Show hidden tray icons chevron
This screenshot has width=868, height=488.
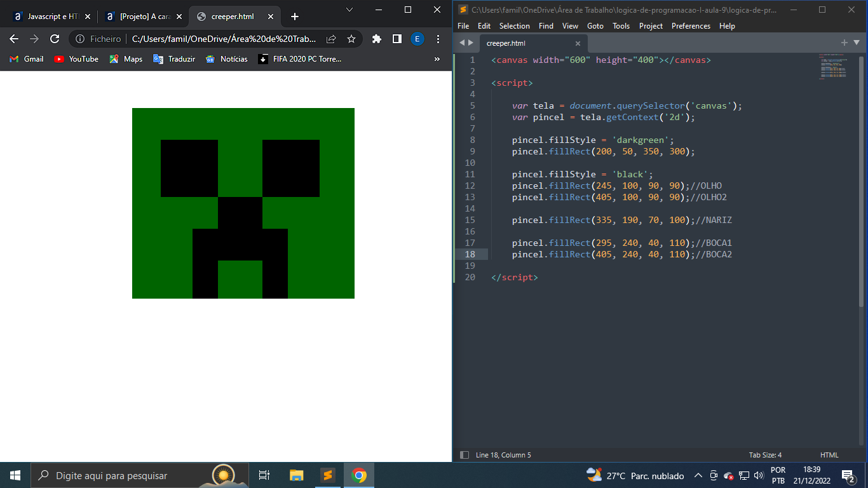pos(698,475)
